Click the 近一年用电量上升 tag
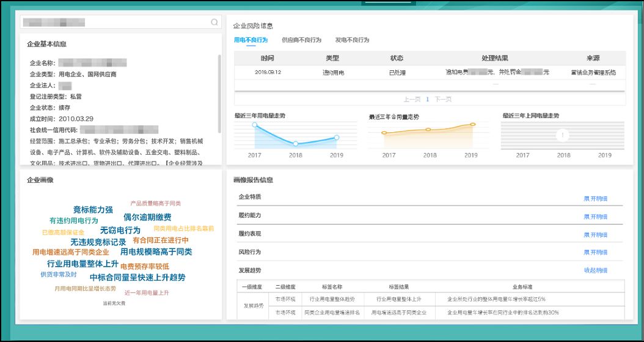 [147, 292]
